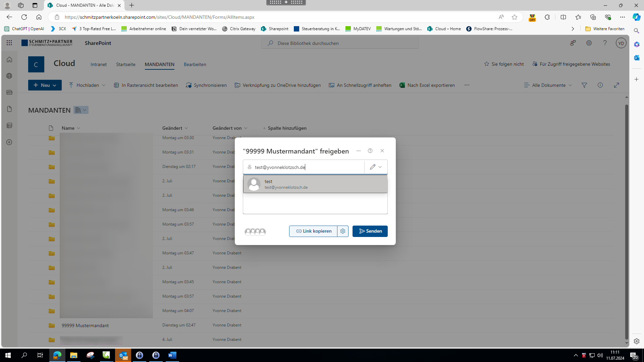The height and width of the screenshot is (362, 644).
Task: Open more options ellipsis in share dialog
Action: (x=358, y=151)
